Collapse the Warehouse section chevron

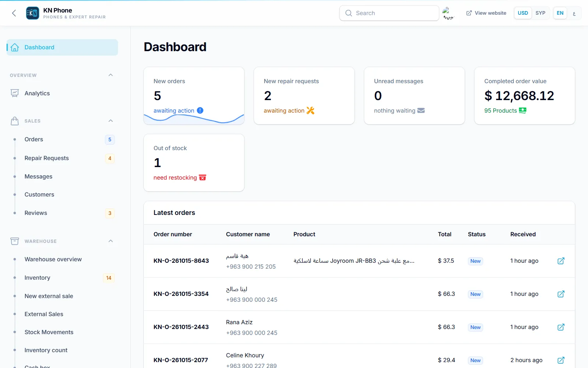pos(111,241)
